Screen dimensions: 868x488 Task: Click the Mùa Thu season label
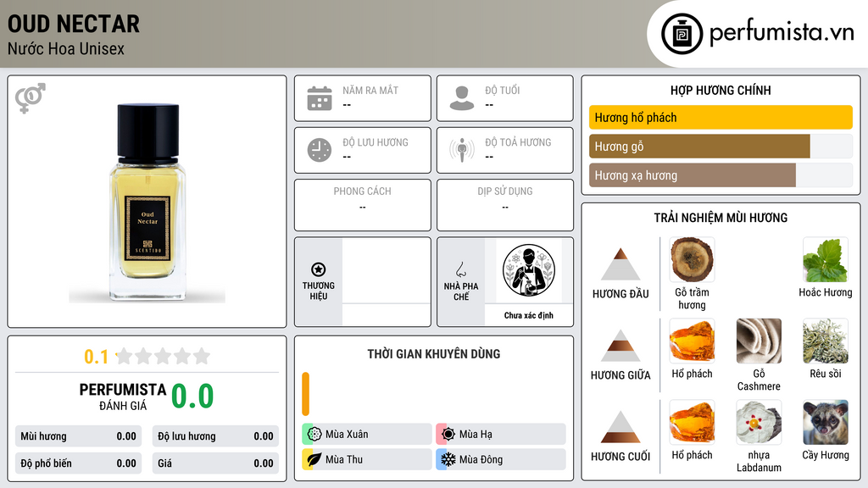click(x=344, y=459)
